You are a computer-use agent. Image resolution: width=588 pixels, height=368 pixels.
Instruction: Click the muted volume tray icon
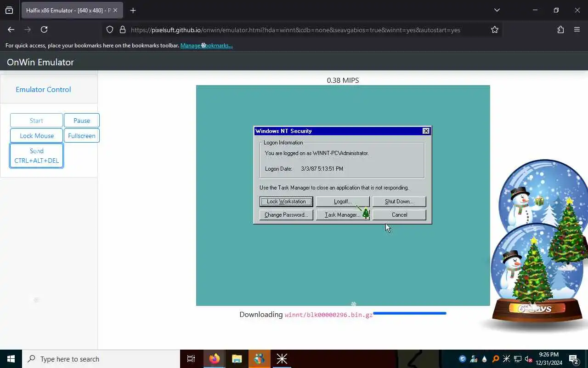click(x=529, y=359)
